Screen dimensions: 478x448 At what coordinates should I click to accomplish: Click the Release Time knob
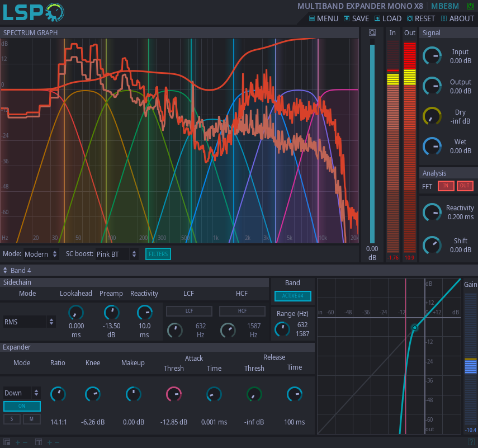[295, 394]
